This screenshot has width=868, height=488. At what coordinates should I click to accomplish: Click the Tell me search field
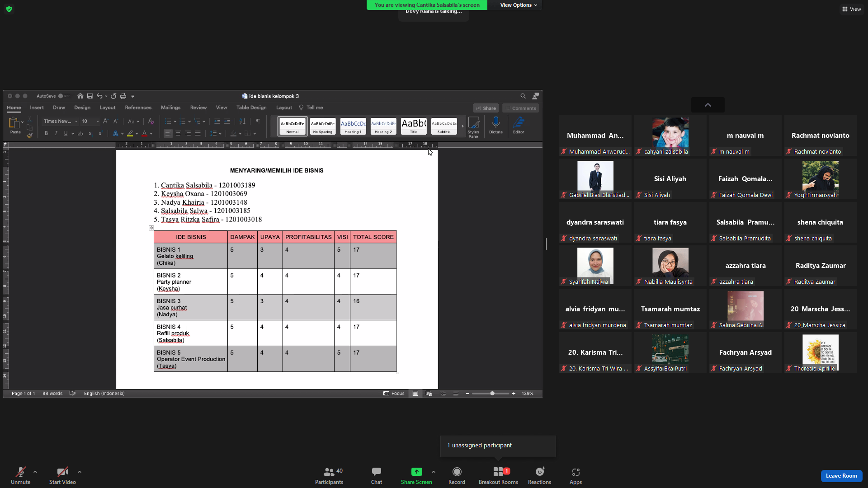coord(311,108)
